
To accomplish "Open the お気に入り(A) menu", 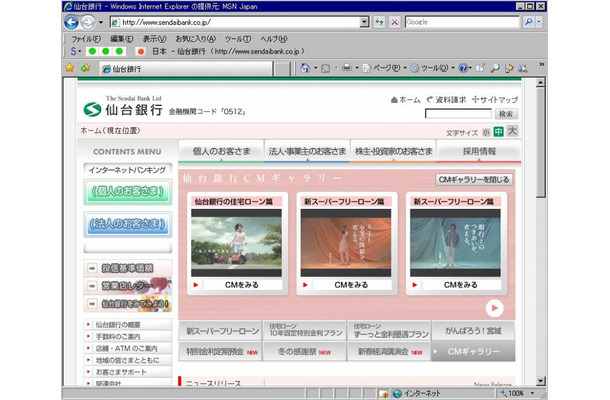I will click(x=196, y=39).
